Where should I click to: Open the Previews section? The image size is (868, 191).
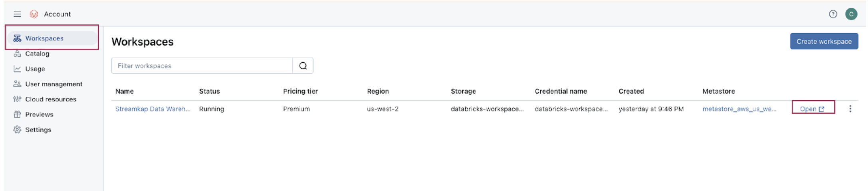pyautogui.click(x=39, y=114)
